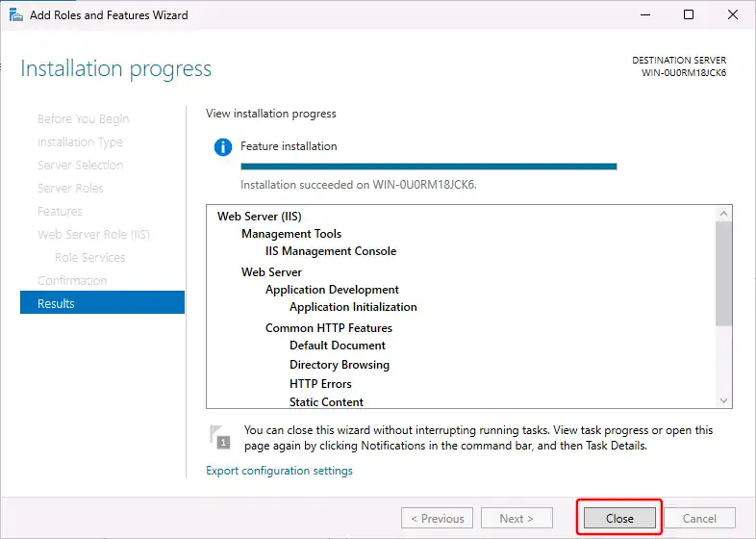Select Management Tools entry in list
The width and height of the screenshot is (756, 539).
tap(291, 234)
